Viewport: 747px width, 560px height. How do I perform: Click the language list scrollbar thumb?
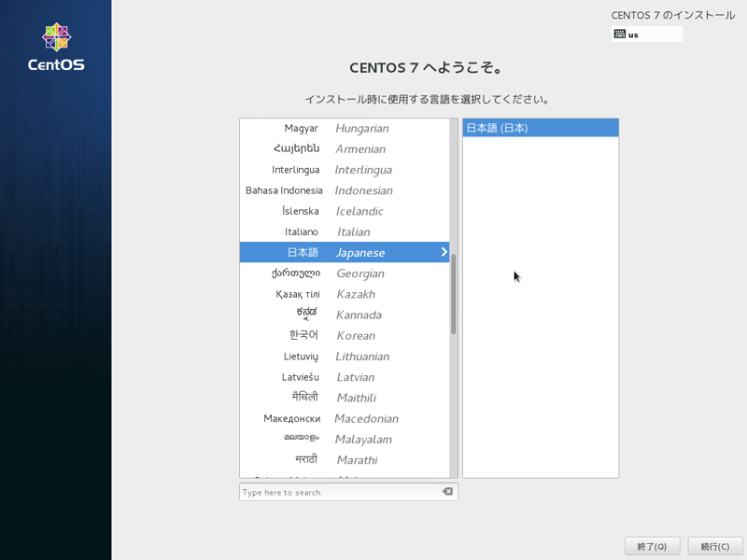tap(454, 294)
